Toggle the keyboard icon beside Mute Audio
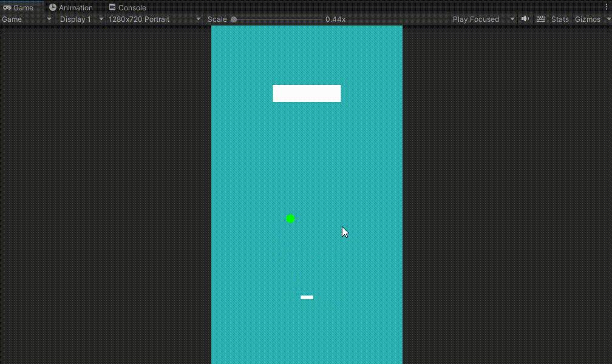This screenshot has height=364, width=612. click(x=540, y=19)
